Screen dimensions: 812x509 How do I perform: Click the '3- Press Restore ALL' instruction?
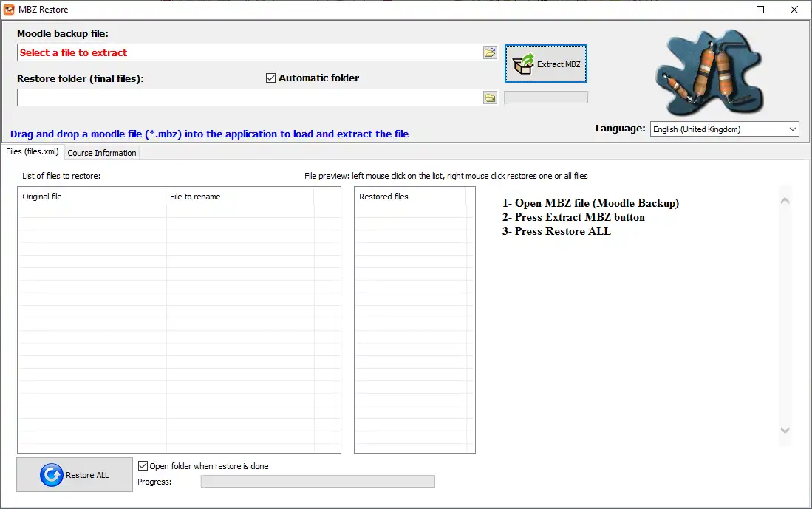click(x=556, y=231)
